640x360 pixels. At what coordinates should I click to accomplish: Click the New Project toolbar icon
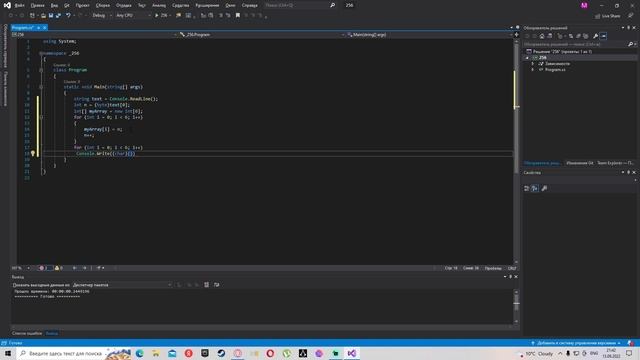click(x=32, y=16)
